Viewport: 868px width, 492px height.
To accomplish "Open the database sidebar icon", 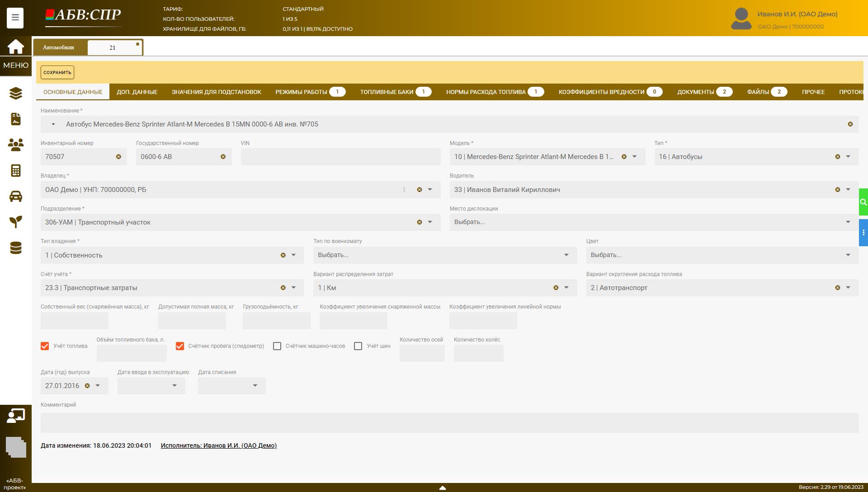I will [15, 248].
